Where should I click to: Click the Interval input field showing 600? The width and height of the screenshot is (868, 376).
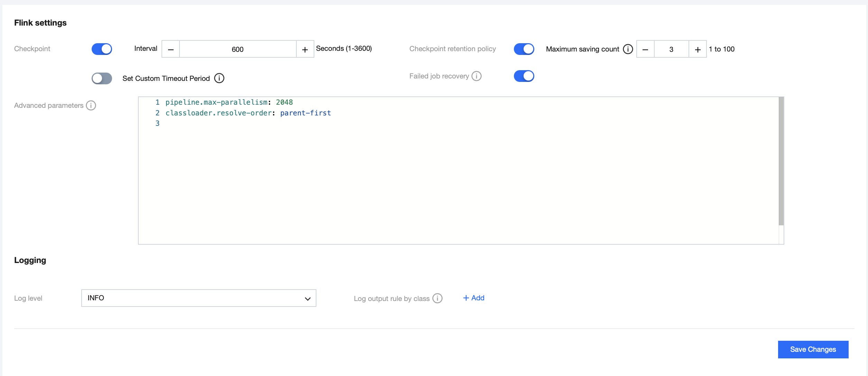[x=238, y=49]
